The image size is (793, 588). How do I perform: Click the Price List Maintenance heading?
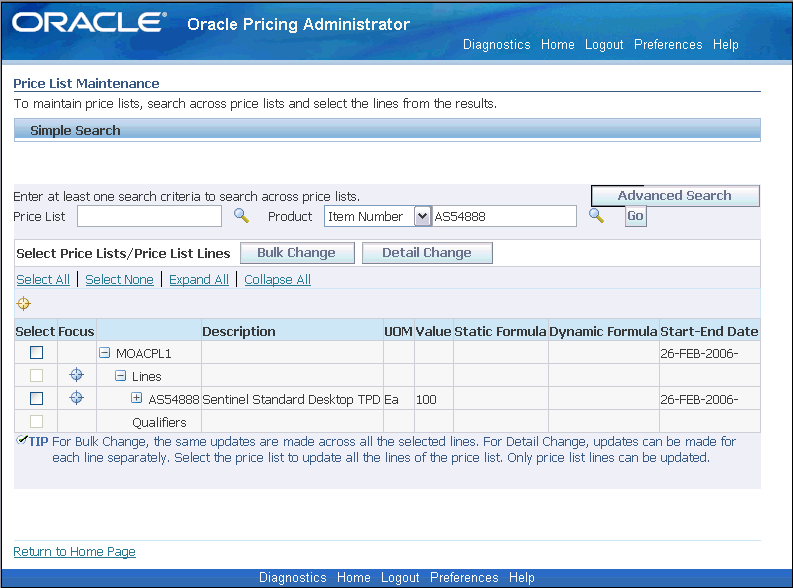coord(86,83)
